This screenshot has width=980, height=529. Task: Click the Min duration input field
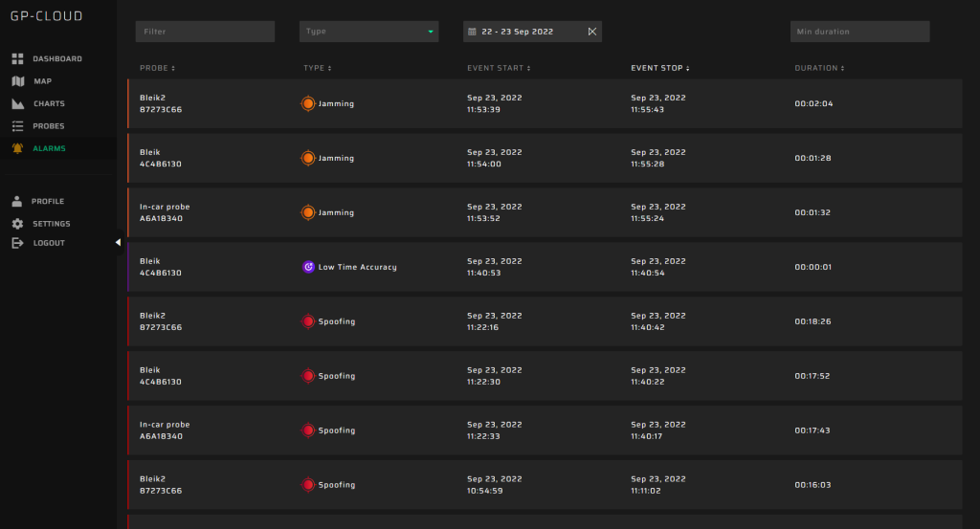point(859,32)
